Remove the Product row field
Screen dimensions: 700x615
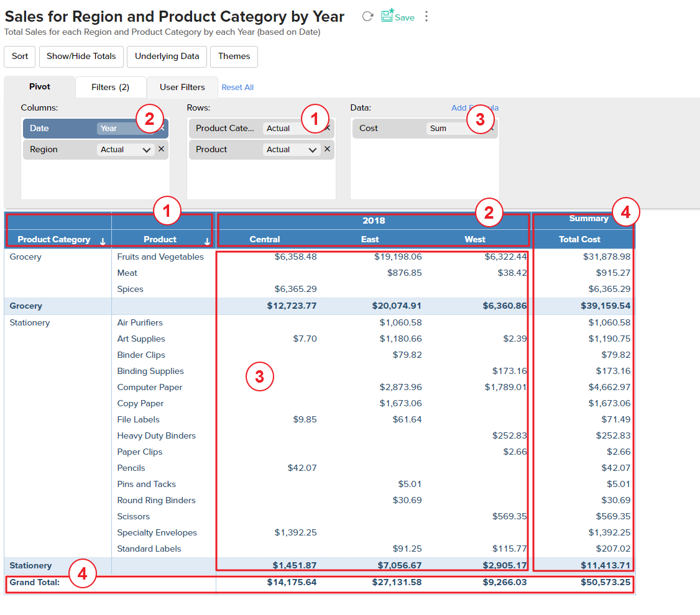[x=327, y=149]
